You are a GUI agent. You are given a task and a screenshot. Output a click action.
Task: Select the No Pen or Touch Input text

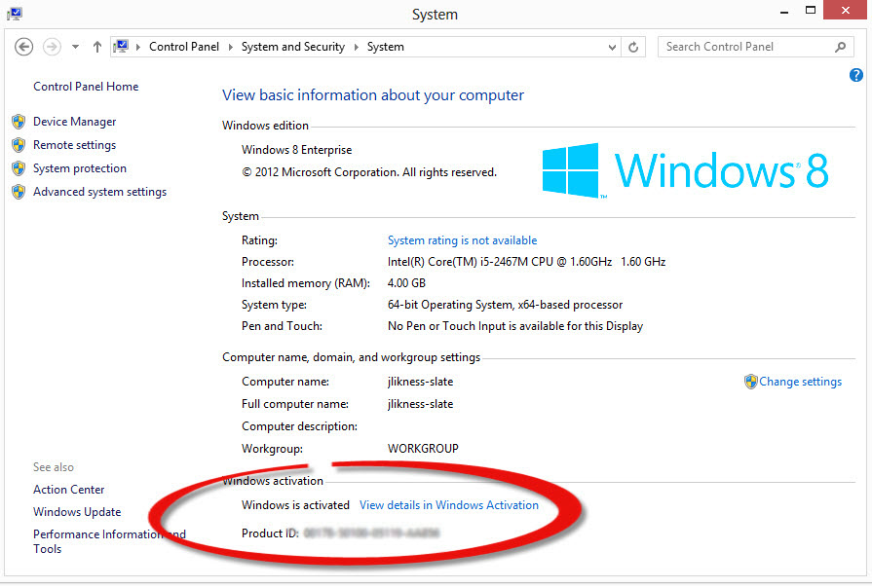pyautogui.click(x=515, y=326)
